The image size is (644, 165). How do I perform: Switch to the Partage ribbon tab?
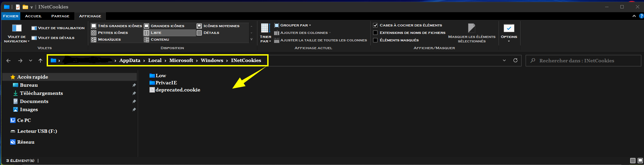coord(60,16)
